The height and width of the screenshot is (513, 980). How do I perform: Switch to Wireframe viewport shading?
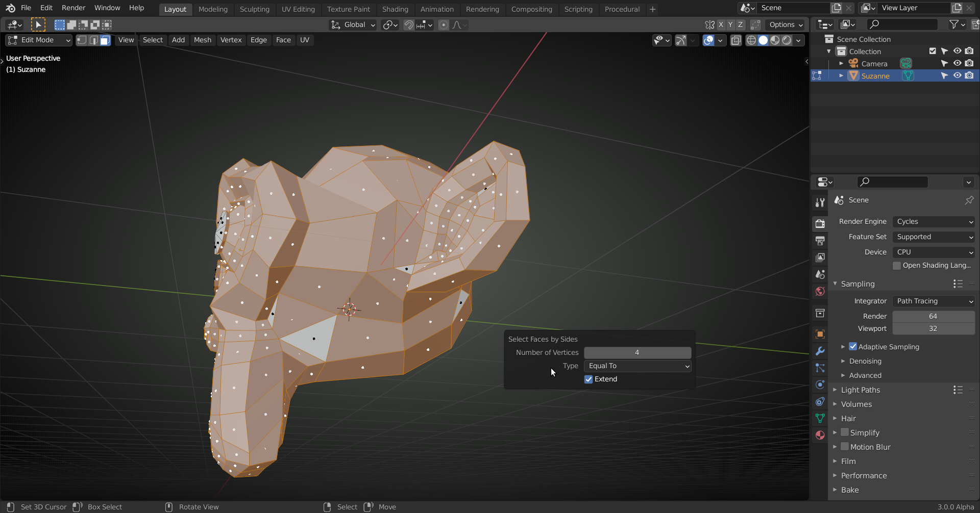(751, 40)
